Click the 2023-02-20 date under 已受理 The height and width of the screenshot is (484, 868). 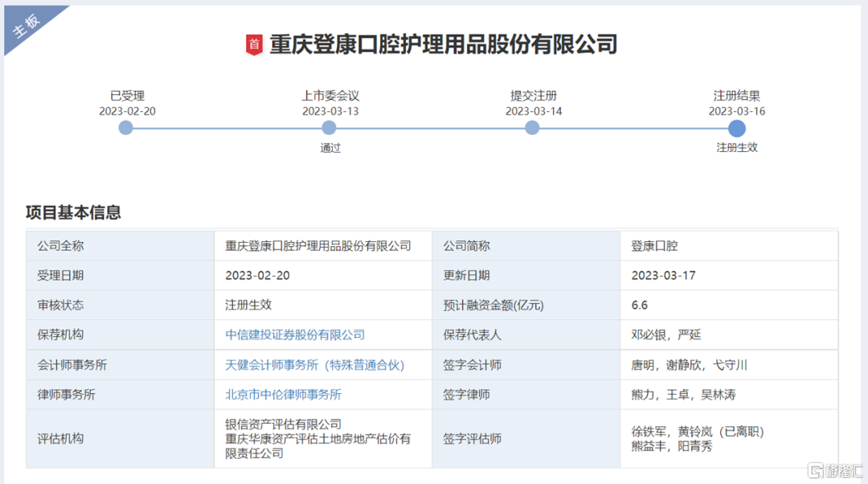pyautogui.click(x=127, y=111)
